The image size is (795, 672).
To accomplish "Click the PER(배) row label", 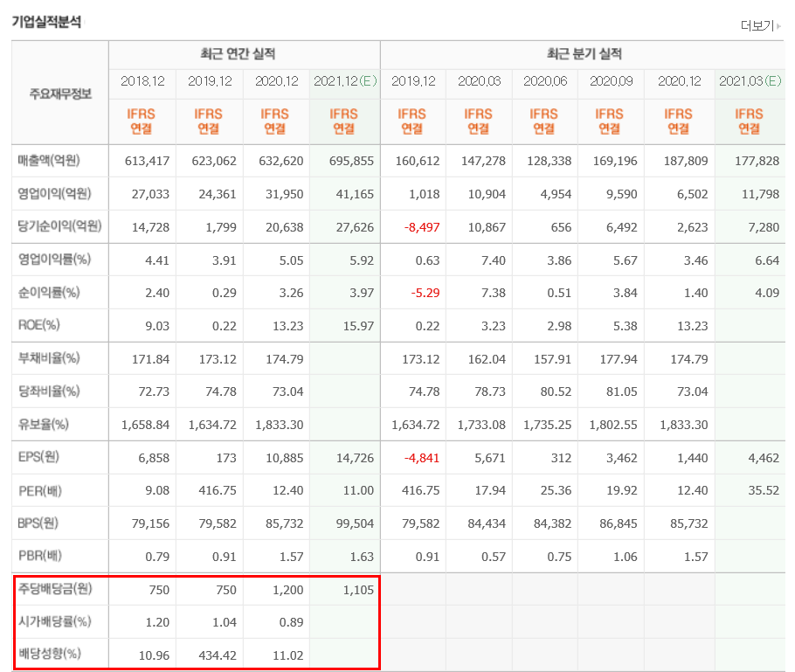I will (39, 490).
